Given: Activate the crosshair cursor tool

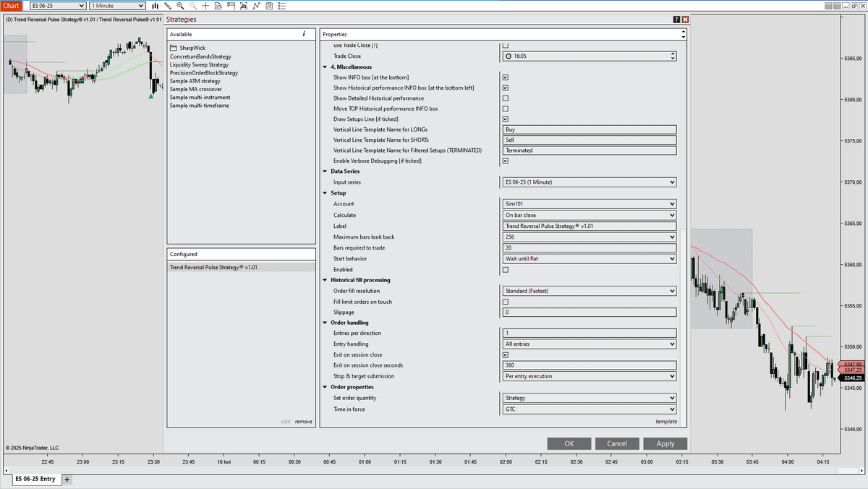Looking at the screenshot, I should point(205,6).
